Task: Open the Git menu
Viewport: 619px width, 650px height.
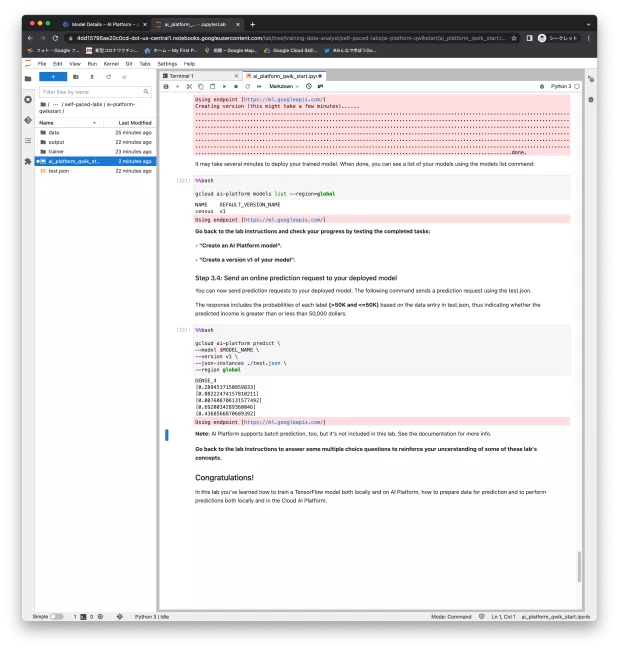Action: coord(129,64)
